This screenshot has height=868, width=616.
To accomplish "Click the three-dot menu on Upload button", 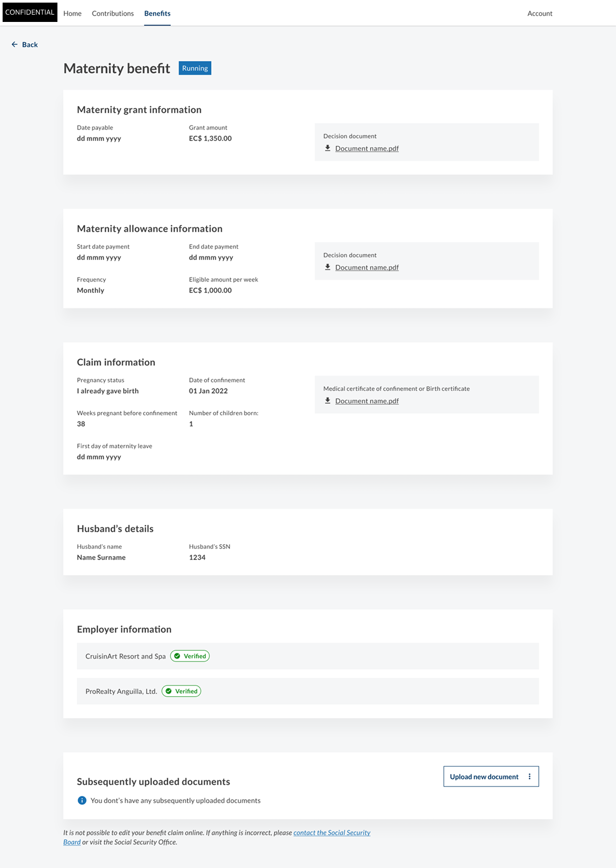I will (x=529, y=777).
